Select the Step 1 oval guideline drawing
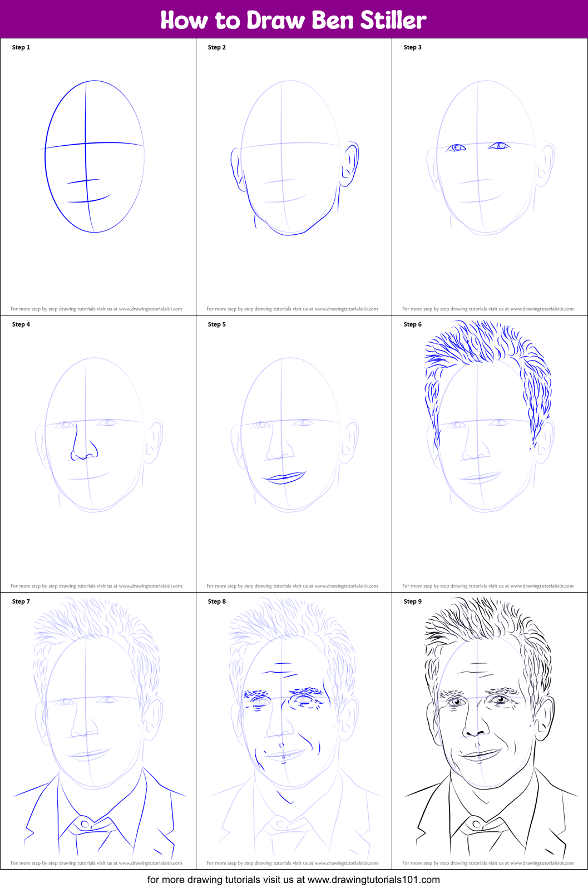588x888 pixels. (x=93, y=156)
